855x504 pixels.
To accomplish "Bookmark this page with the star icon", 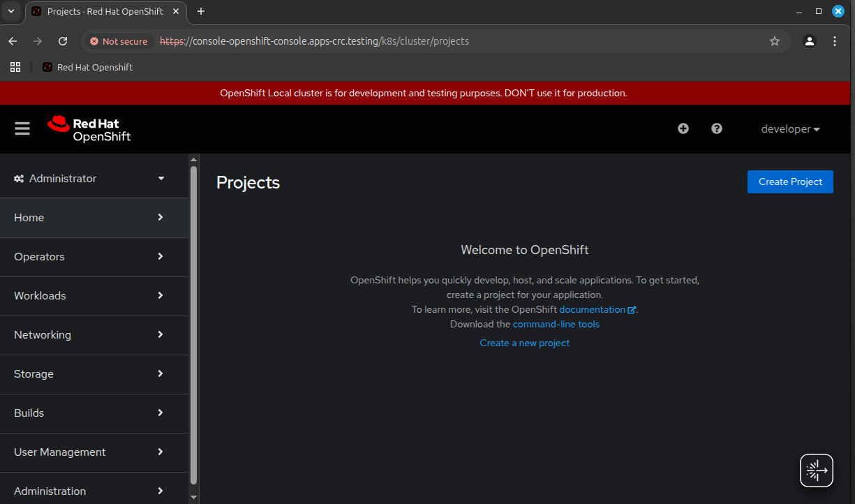I will point(775,41).
